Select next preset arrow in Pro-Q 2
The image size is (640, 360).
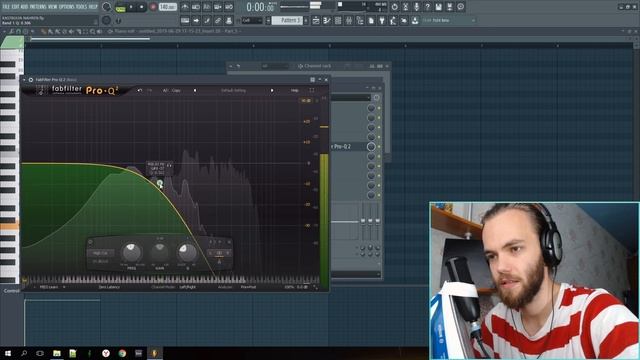coord(272,90)
